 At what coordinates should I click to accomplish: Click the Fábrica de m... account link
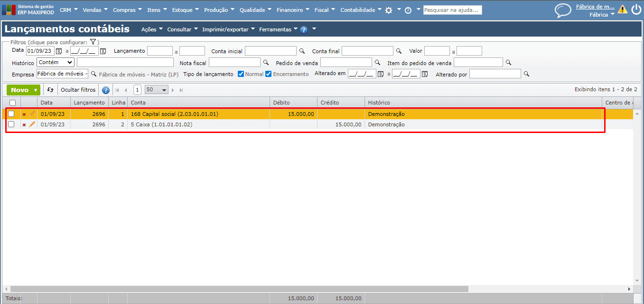(595, 7)
